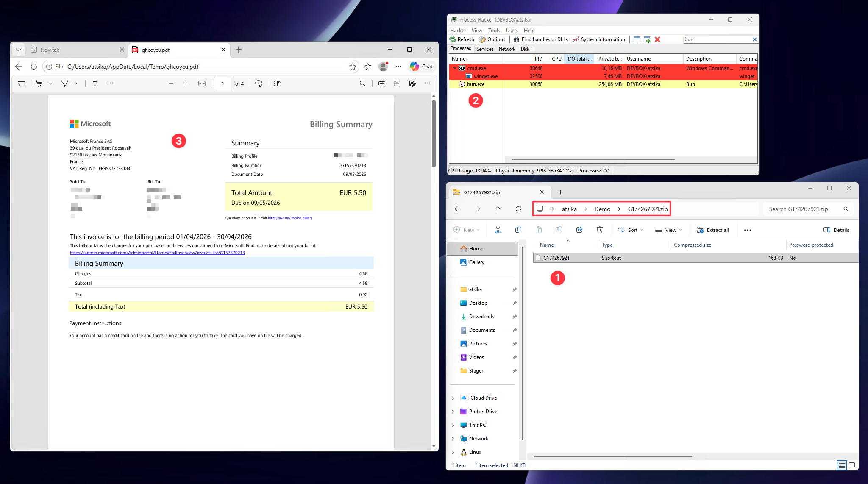This screenshot has width=868, height=484.
Task: Open Edge profile avatar
Action: pos(383,67)
